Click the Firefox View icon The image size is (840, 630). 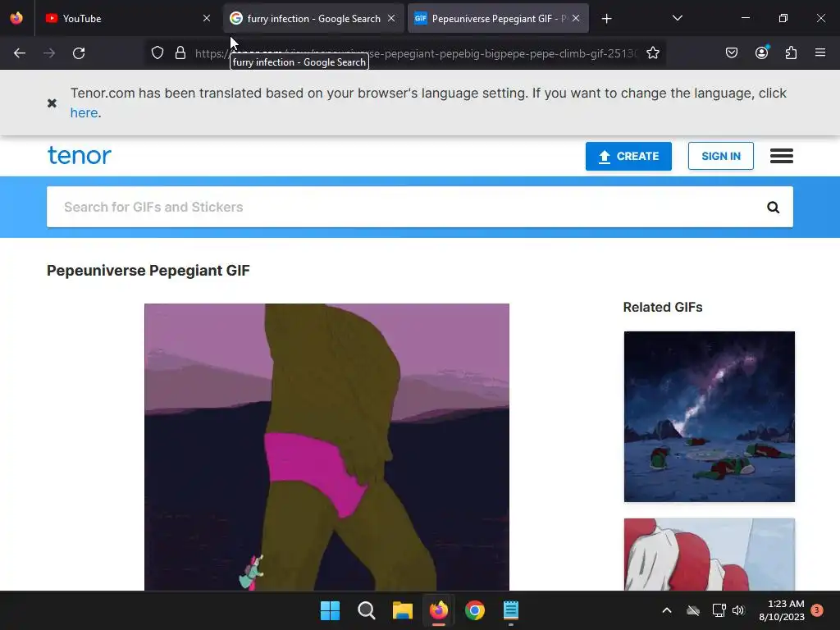[x=16, y=18]
